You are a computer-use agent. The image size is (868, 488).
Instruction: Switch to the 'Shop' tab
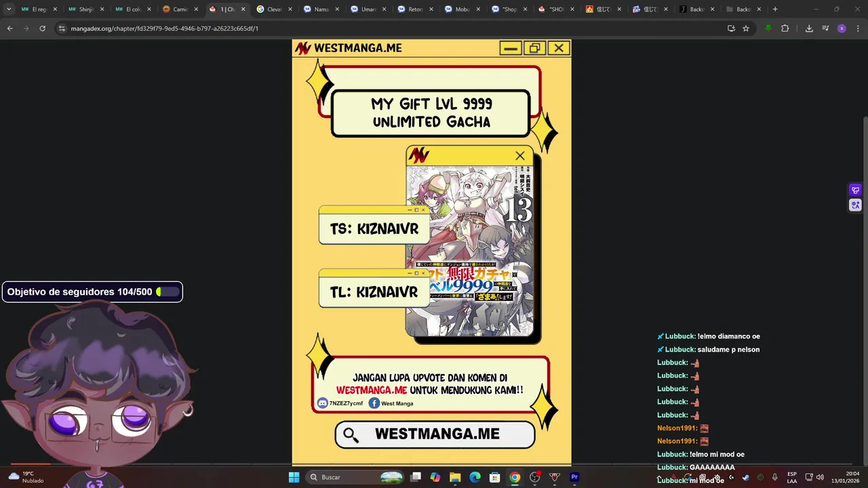click(509, 9)
